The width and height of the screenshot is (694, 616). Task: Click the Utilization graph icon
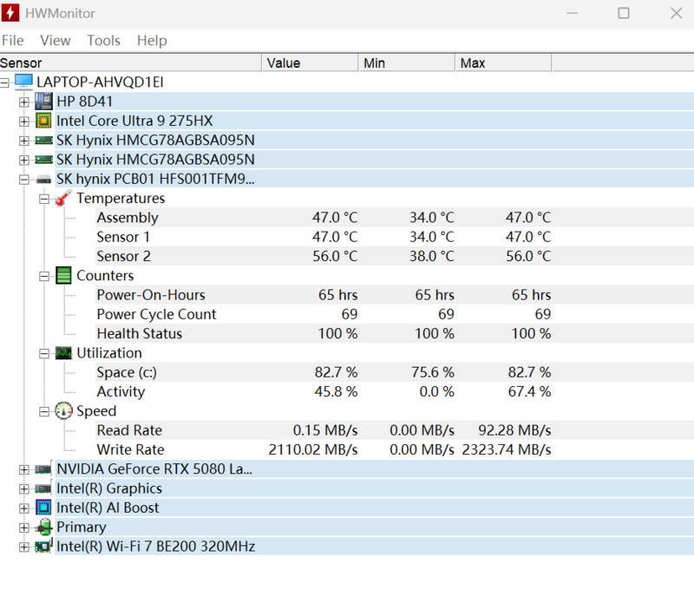[x=63, y=353]
